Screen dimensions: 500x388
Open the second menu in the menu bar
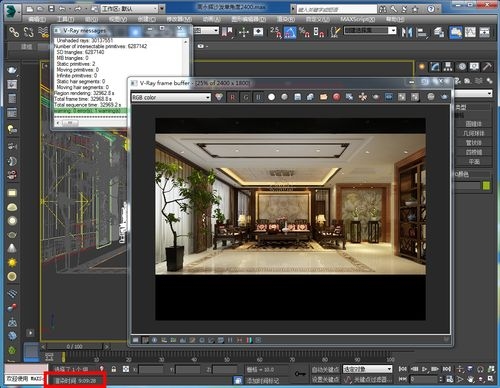65,19
